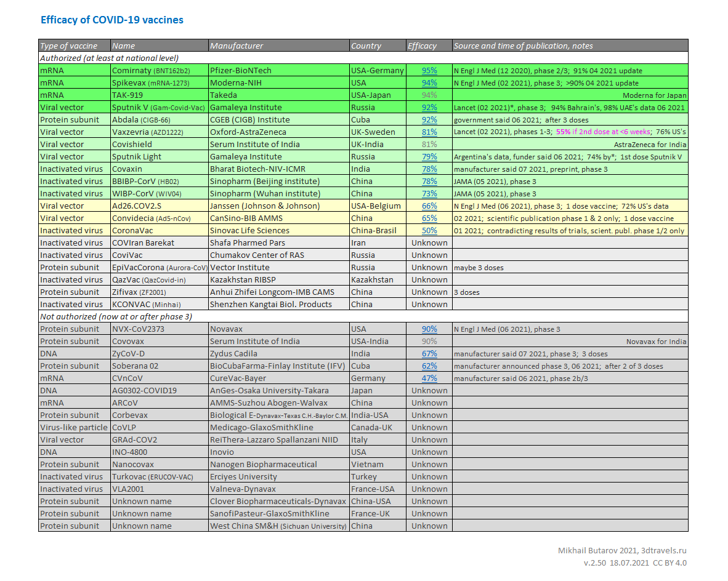This screenshot has height=581, width=728.
Task: Click the 'v.2.50 18.07.2021 CC BY 4.0' version line
Action: (x=635, y=563)
